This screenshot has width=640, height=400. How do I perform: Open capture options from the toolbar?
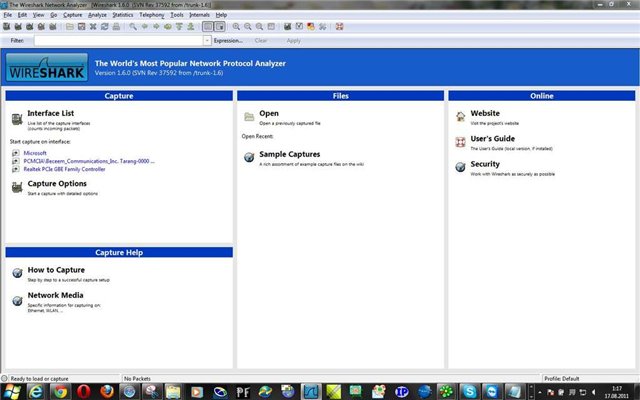pos(18,27)
